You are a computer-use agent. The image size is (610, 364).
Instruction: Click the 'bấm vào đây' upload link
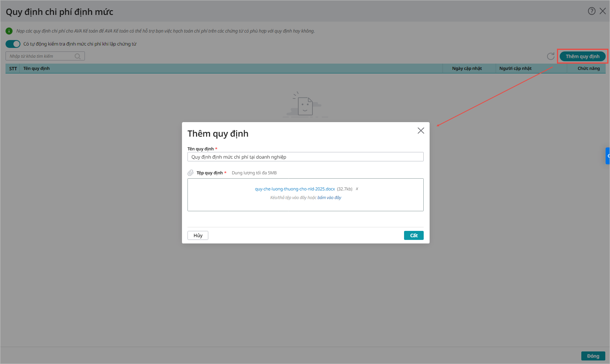[x=329, y=198]
